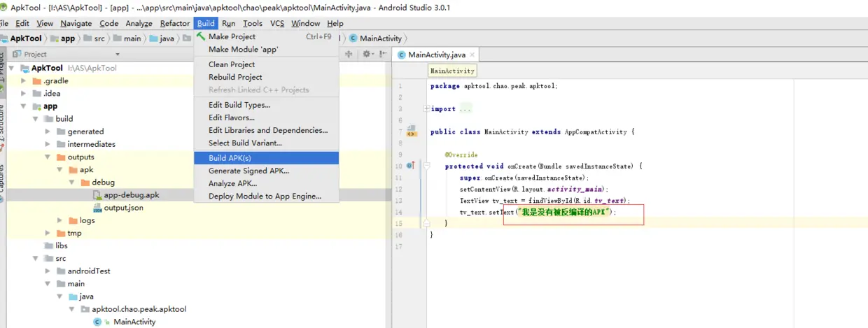Click MainActivity breadcrumb in navigation bar
Viewport: 868px width, 328px height.
coord(375,38)
